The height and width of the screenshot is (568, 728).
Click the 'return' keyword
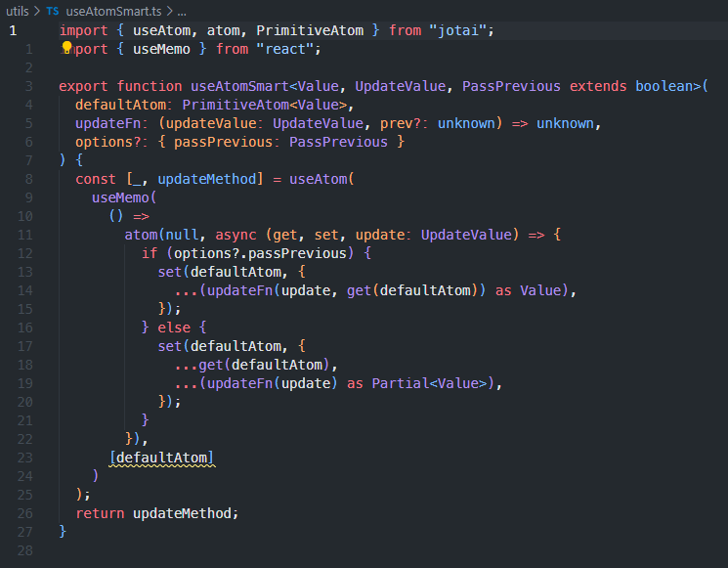[x=100, y=513]
